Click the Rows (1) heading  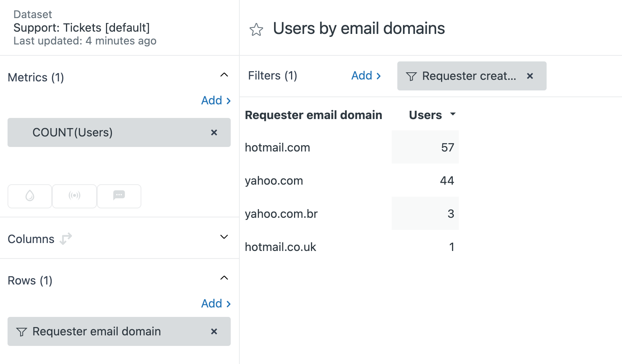[30, 280]
